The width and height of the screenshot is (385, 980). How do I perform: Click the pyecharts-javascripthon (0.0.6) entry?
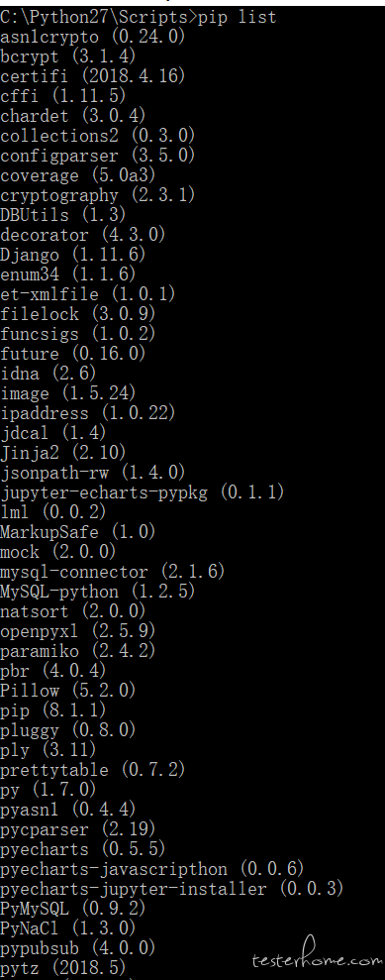152,869
